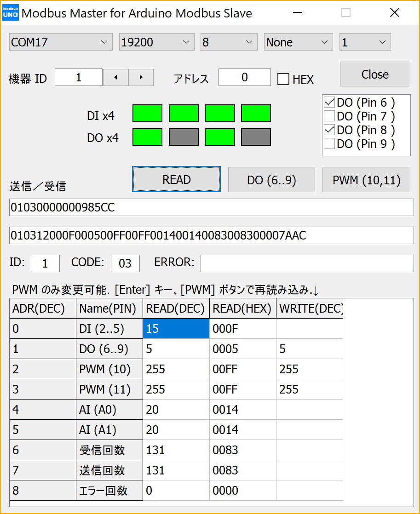Select the 0005 hex cell
This screenshot has height=514, width=420.
tap(243, 349)
